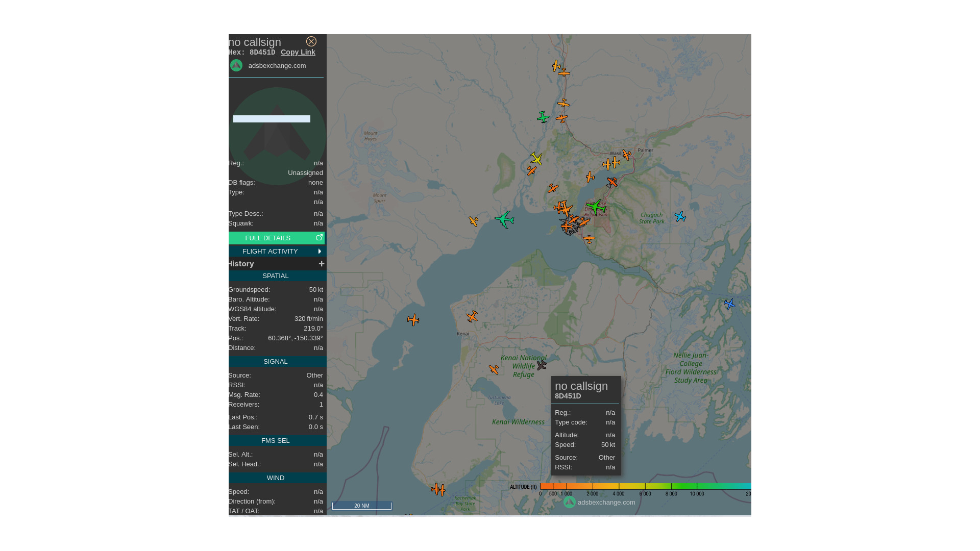980x551 pixels.
Task: Open FULL DETAILS for the aircraft
Action: point(267,238)
